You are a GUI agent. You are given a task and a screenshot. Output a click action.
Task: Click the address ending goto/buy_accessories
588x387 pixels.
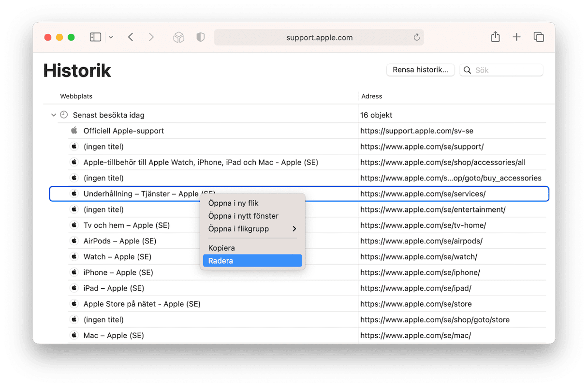pos(451,178)
